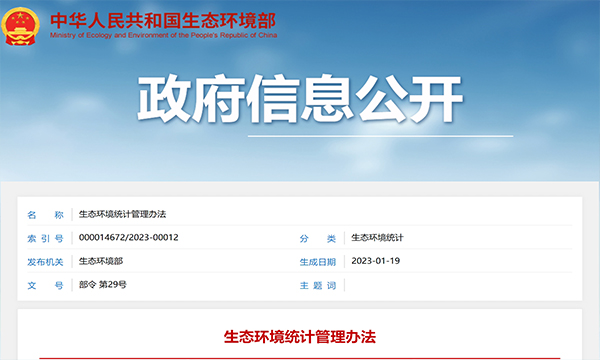Select index number 000014672/2023-00012
This screenshot has width=600, height=360.
pos(129,238)
